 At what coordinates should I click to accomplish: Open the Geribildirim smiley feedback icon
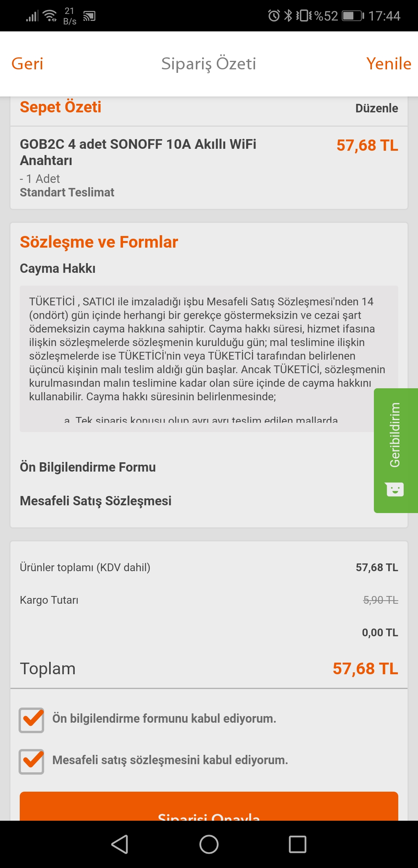click(395, 489)
